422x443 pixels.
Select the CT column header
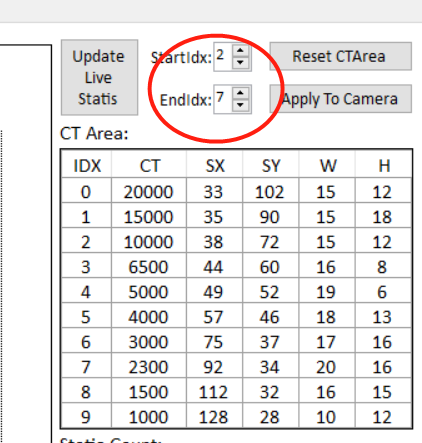click(x=149, y=165)
